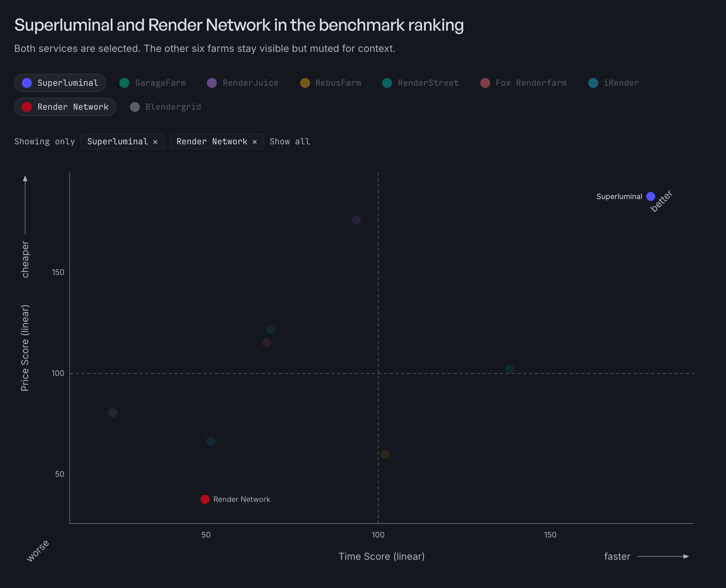The width and height of the screenshot is (726, 588).
Task: Toggle the Blendergrid legend chip
Action: click(x=165, y=107)
